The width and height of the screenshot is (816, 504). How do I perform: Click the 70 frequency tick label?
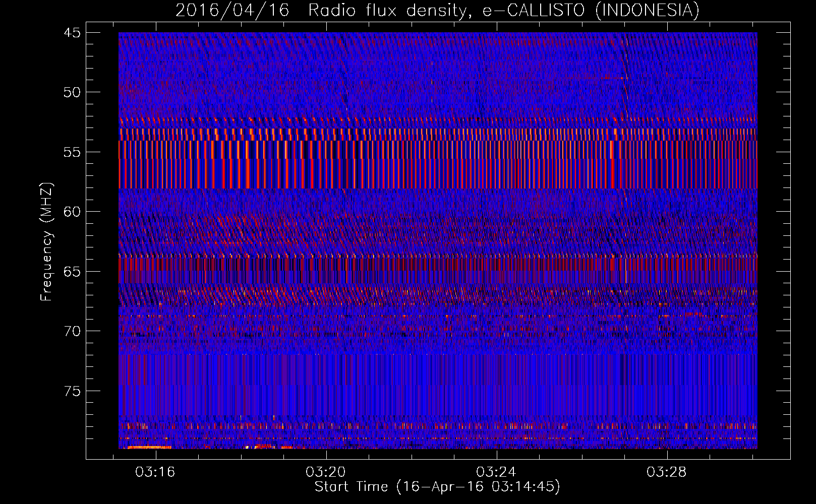tap(72, 331)
